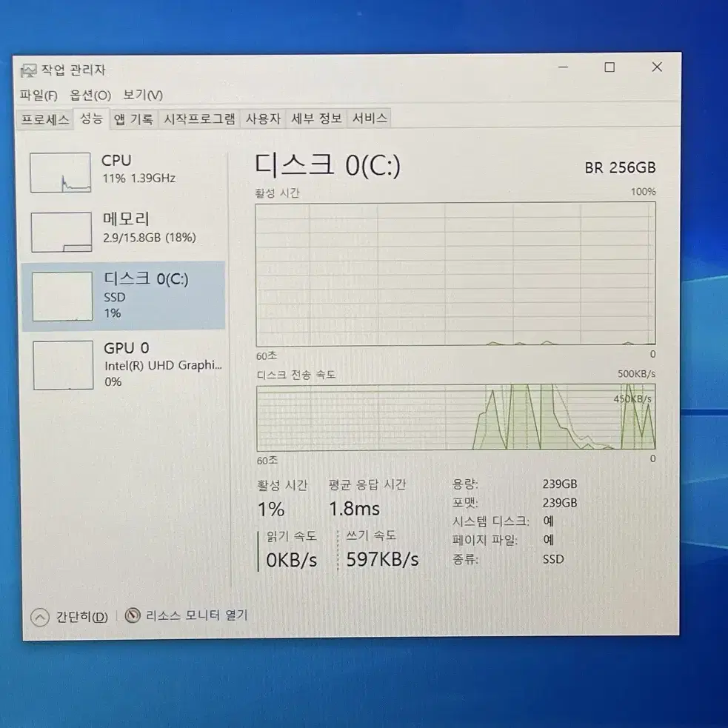Open the 보기(V) menu
Screen dimensions: 728x728
(x=142, y=95)
